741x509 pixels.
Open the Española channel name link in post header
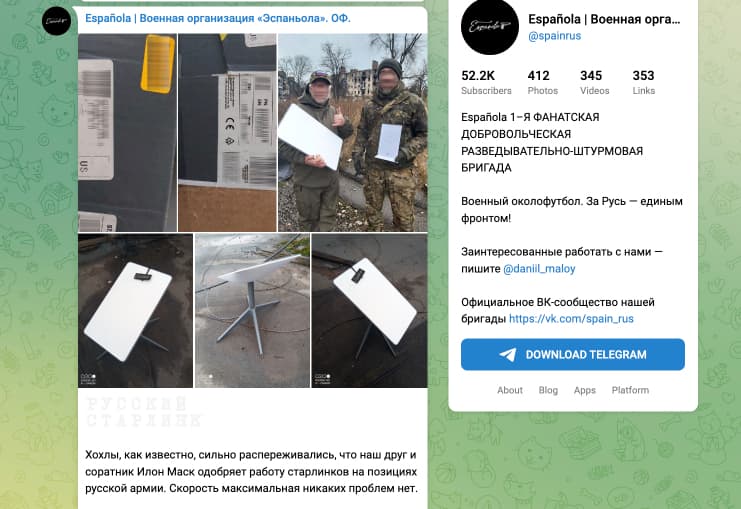point(218,18)
